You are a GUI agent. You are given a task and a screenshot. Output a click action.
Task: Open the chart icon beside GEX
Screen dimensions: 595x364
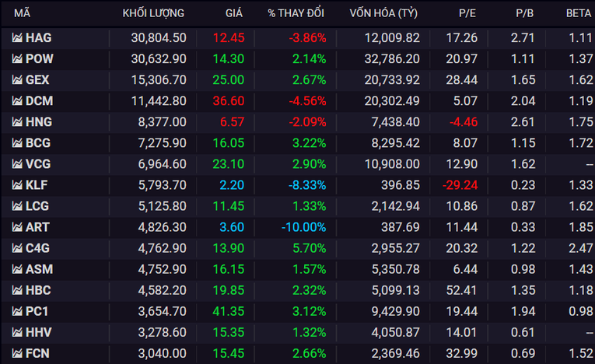click(17, 79)
